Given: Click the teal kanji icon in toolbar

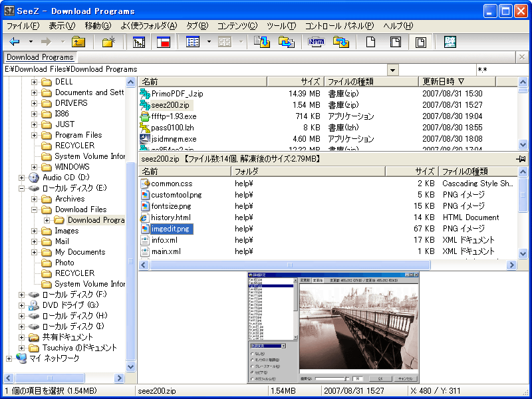Looking at the screenshot, I should [x=450, y=42].
